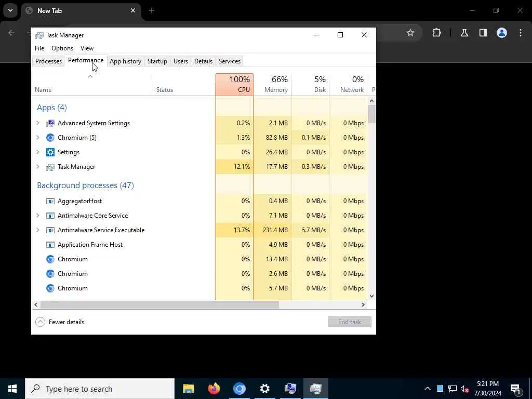Viewport: 532px width, 399px height.
Task: Click the End task button
Action: coord(350,322)
